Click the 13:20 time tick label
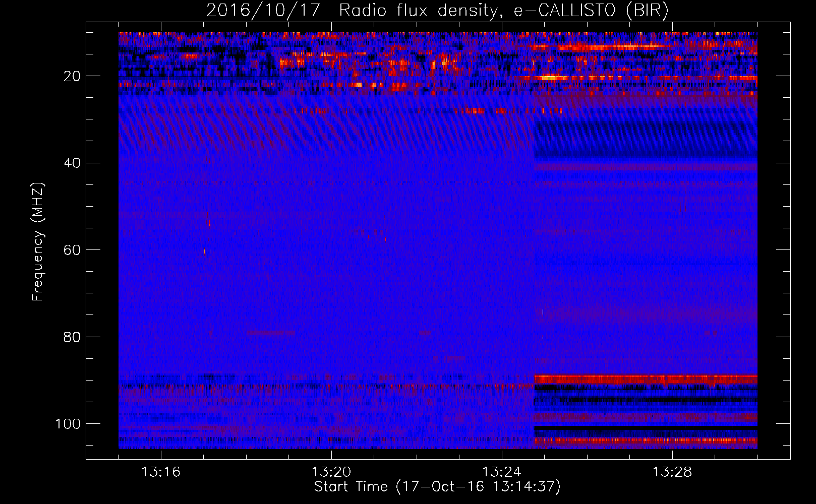This screenshot has width=816, height=504. point(331,472)
